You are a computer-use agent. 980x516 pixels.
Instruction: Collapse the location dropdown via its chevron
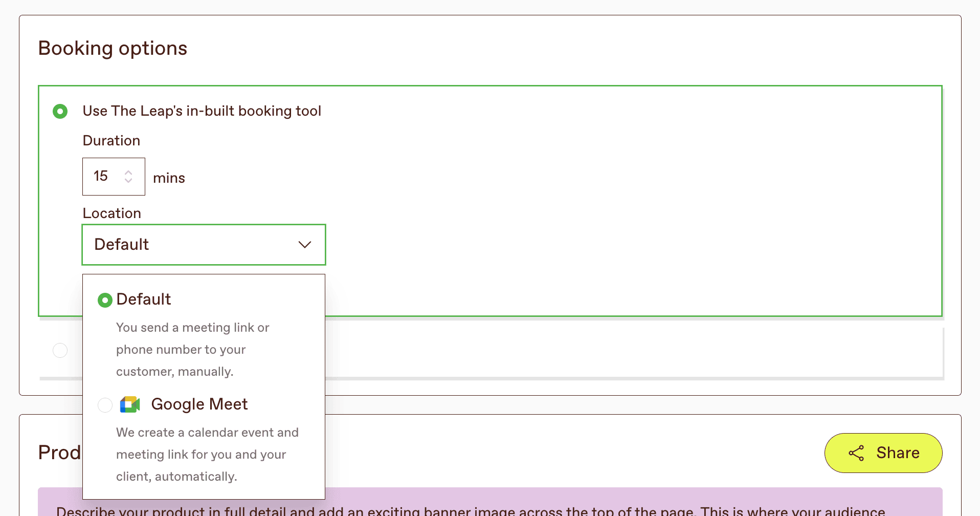pyautogui.click(x=305, y=245)
